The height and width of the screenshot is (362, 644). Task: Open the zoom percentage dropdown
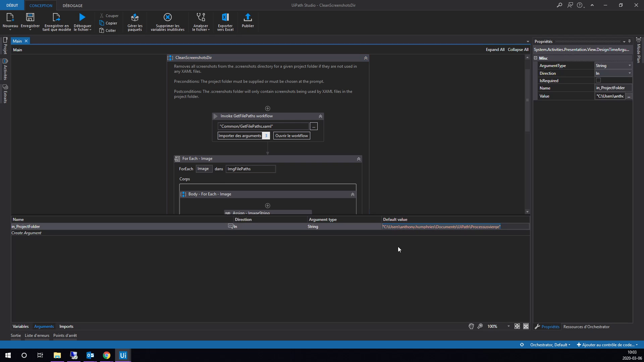pos(508,326)
